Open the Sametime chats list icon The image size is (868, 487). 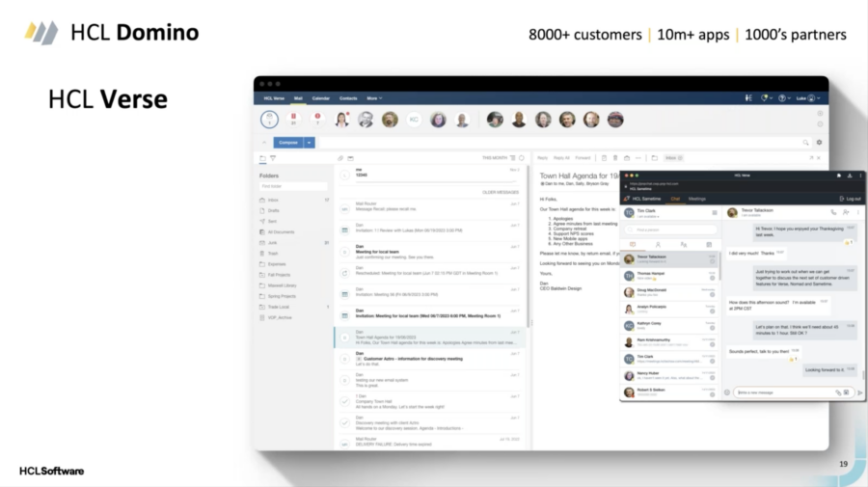click(x=632, y=245)
